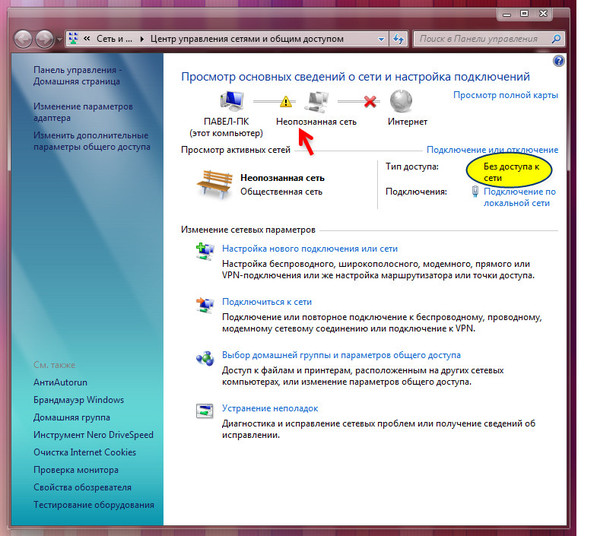Click icon beside 'Настройка нового подключения или сети'
This screenshot has height=536, width=600.
click(205, 251)
